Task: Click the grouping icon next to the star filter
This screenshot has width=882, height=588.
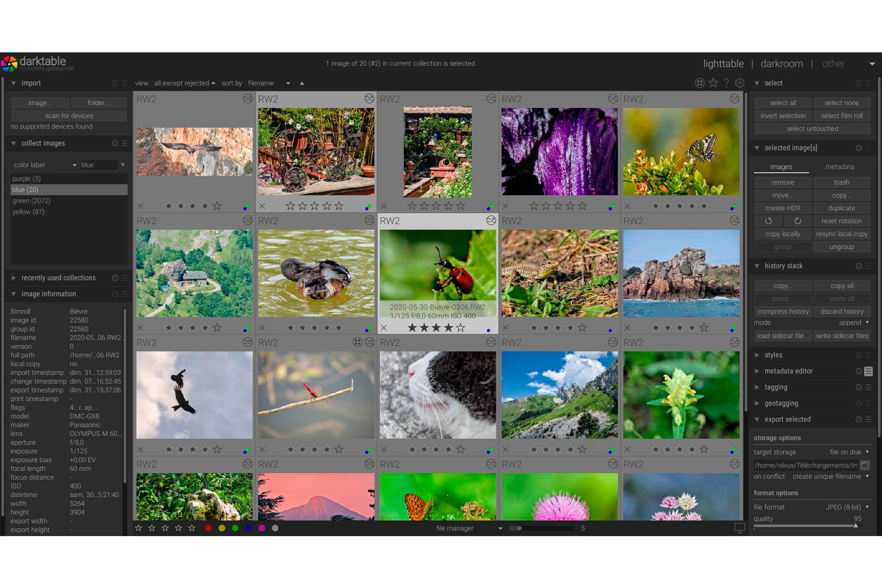Action: [x=699, y=83]
